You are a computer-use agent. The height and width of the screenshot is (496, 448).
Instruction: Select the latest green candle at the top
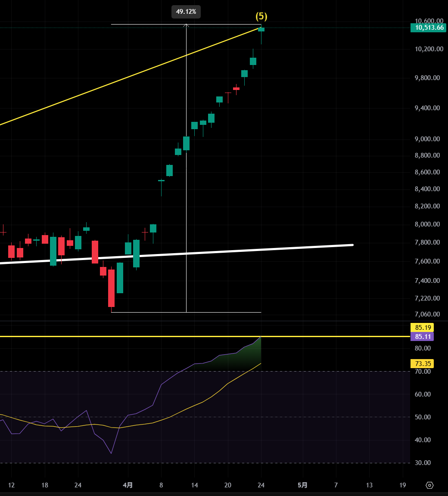click(261, 29)
